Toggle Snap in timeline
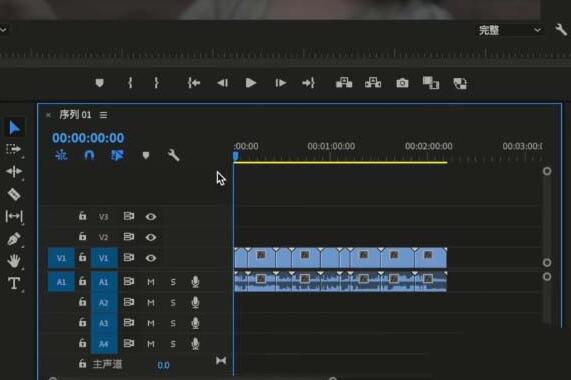571x380 pixels. pos(89,155)
